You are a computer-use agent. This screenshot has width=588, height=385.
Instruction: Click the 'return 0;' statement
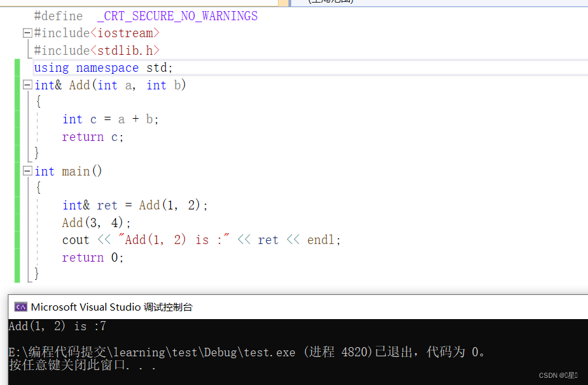pos(93,258)
